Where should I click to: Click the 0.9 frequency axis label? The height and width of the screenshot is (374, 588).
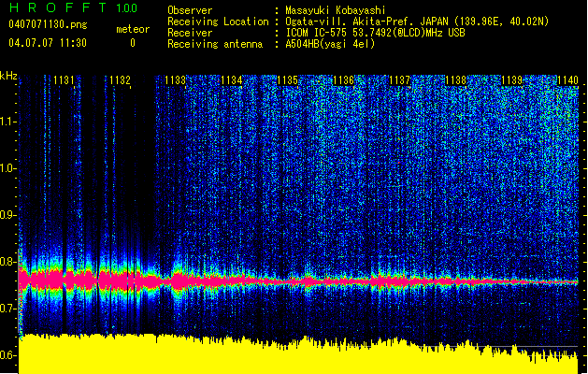tap(7, 215)
